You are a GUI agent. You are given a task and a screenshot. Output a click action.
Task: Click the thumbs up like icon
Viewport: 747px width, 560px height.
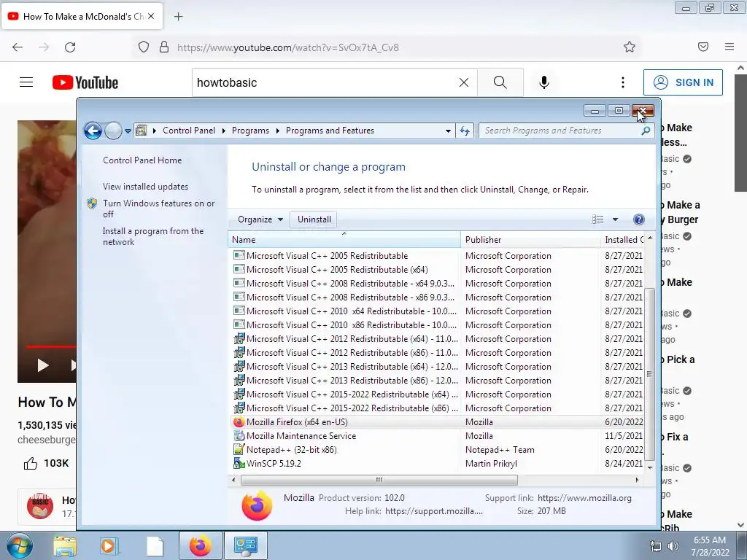[31, 463]
